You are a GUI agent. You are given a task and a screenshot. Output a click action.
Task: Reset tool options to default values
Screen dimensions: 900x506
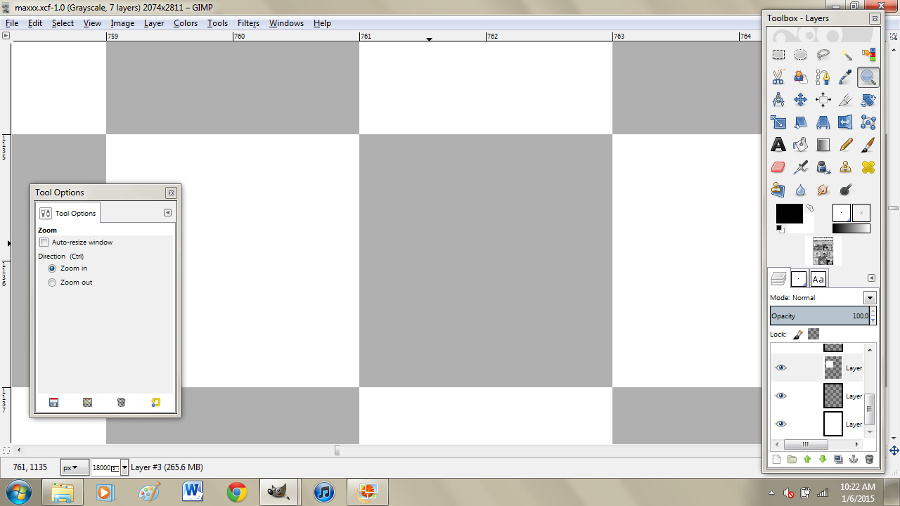coord(155,402)
